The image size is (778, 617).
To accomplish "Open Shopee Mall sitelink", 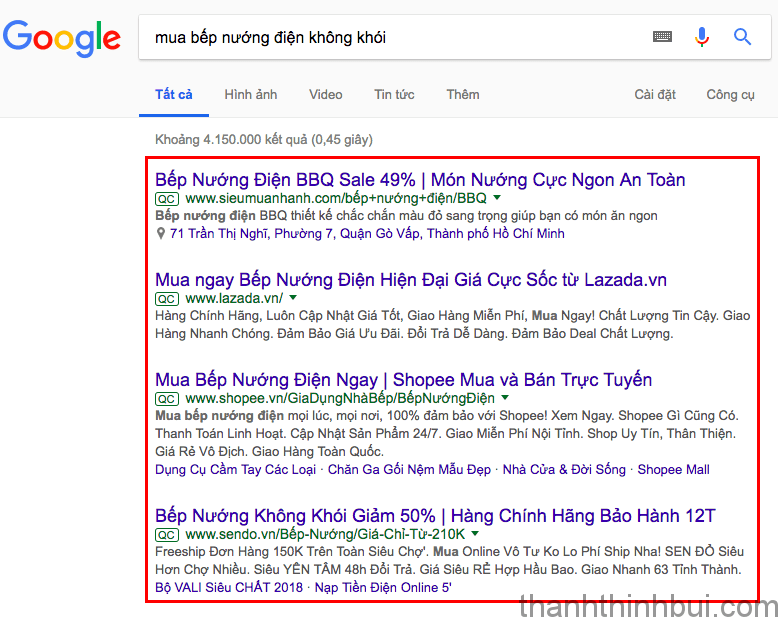I will point(673,470).
